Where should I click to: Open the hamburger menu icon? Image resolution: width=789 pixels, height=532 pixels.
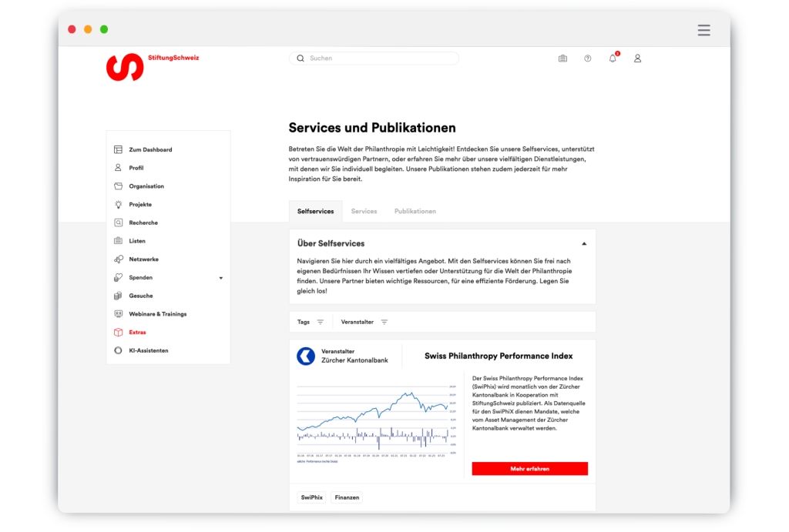(703, 30)
